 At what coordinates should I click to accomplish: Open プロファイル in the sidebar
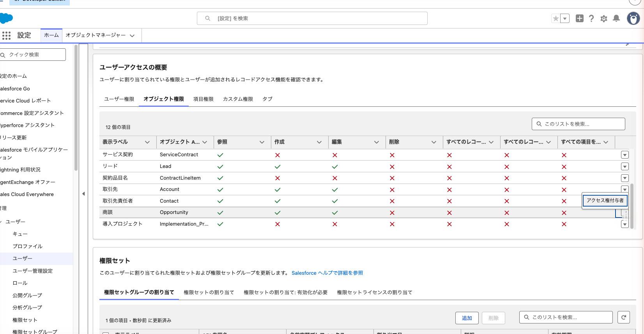coord(27,246)
